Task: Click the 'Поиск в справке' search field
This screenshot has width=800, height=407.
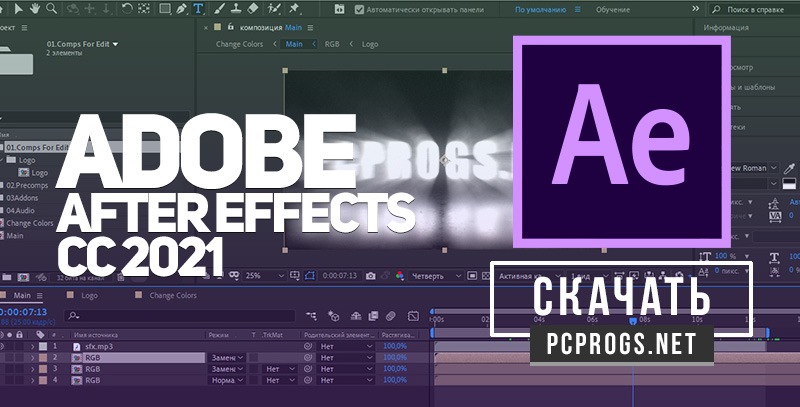Action: coord(755,9)
